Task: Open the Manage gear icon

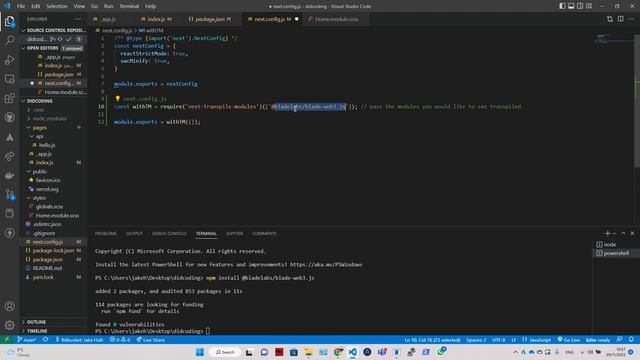Action: click(x=9, y=325)
